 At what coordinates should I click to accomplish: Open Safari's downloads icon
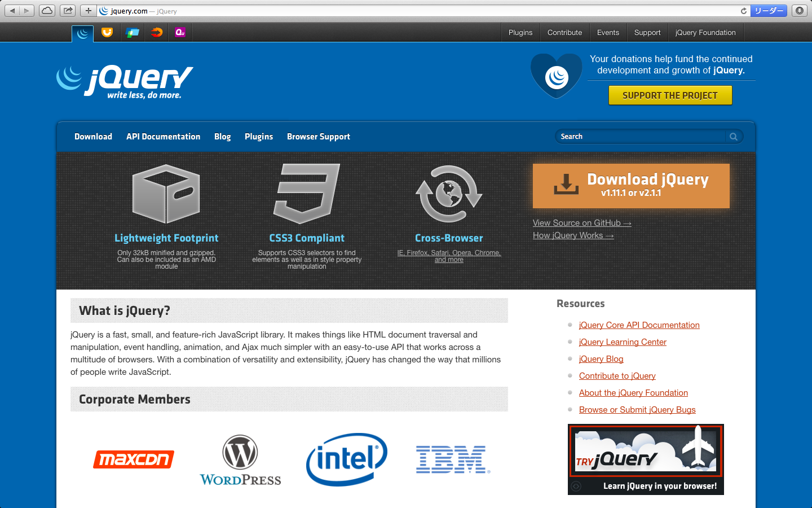point(799,11)
